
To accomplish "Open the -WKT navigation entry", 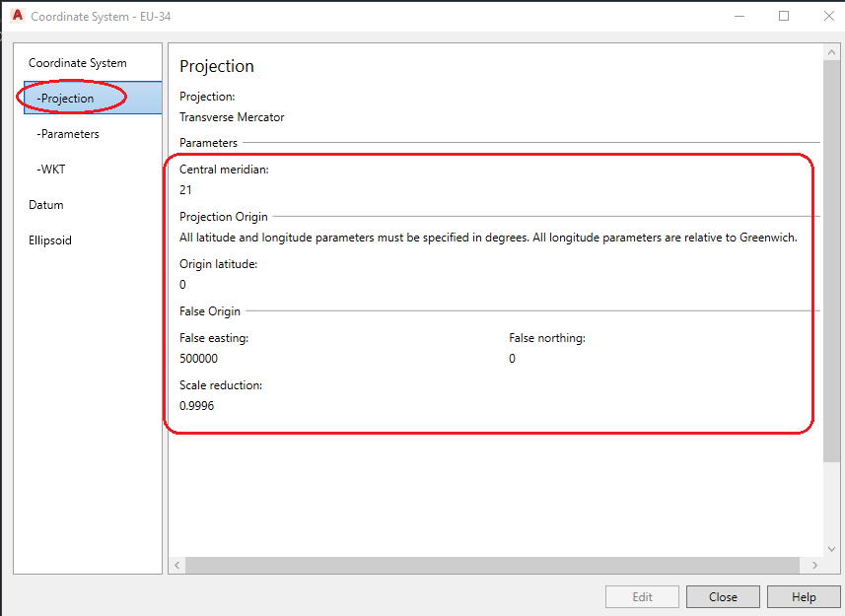I will [x=51, y=170].
